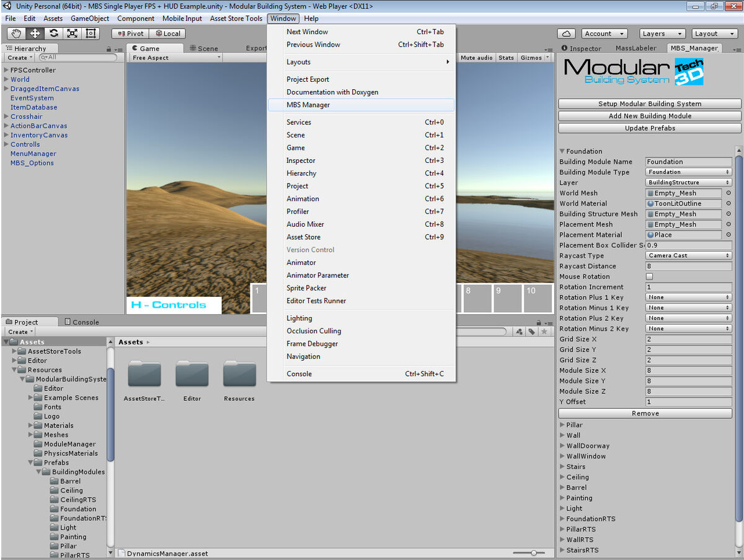Select the Rect transform tool
Screen dimensions: 744x560
(91, 33)
